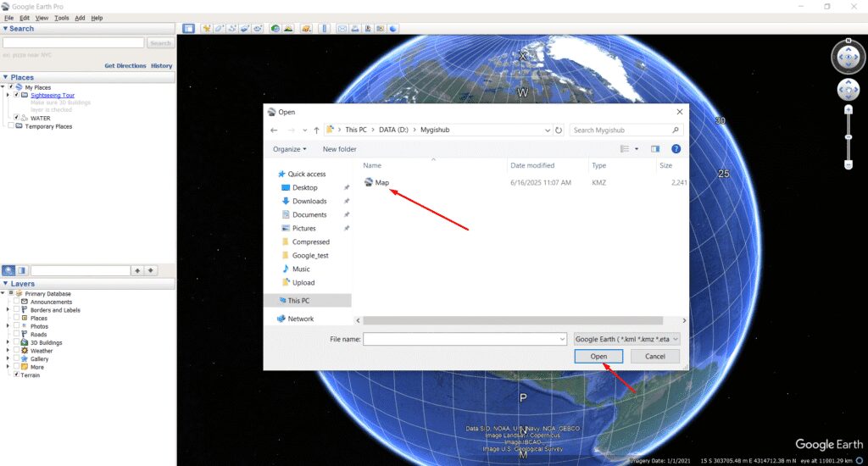Image resolution: width=868 pixels, height=466 pixels.
Task: Click the planets switcher toolbar icon
Action: [306, 29]
